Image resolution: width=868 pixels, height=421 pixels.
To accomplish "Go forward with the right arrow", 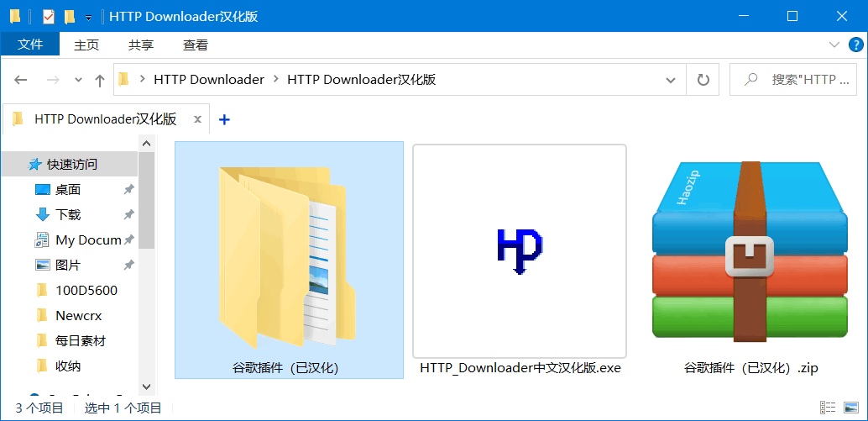I will click(53, 80).
